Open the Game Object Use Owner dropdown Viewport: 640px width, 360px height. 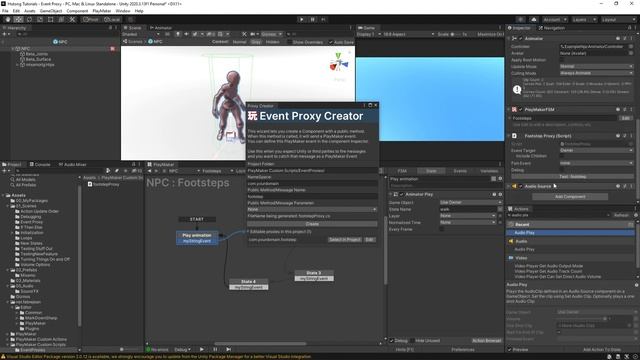tap(471, 202)
